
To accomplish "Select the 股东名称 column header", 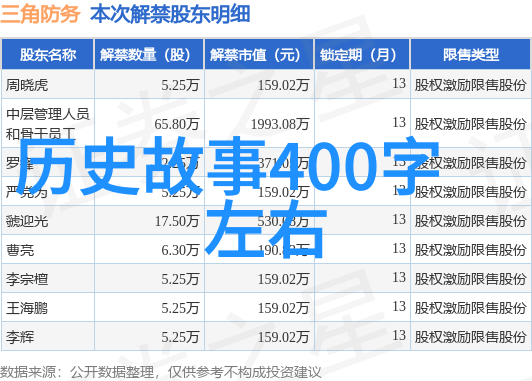I will click(48, 55).
